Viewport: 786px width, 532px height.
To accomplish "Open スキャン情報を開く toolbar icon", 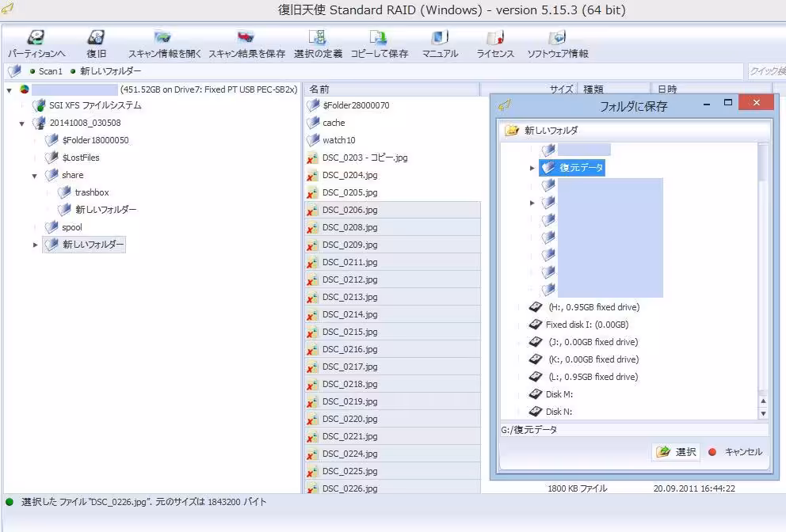I will 164,38.
